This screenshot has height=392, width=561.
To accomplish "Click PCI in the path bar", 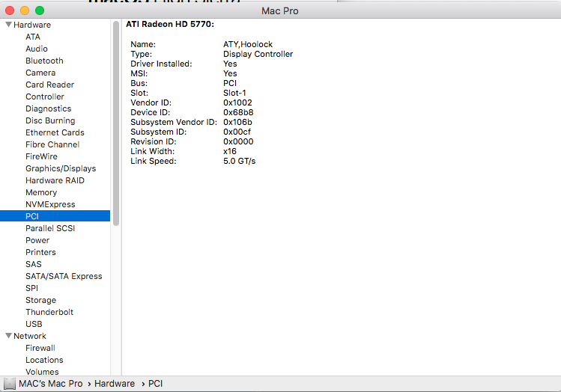I will (x=155, y=384).
